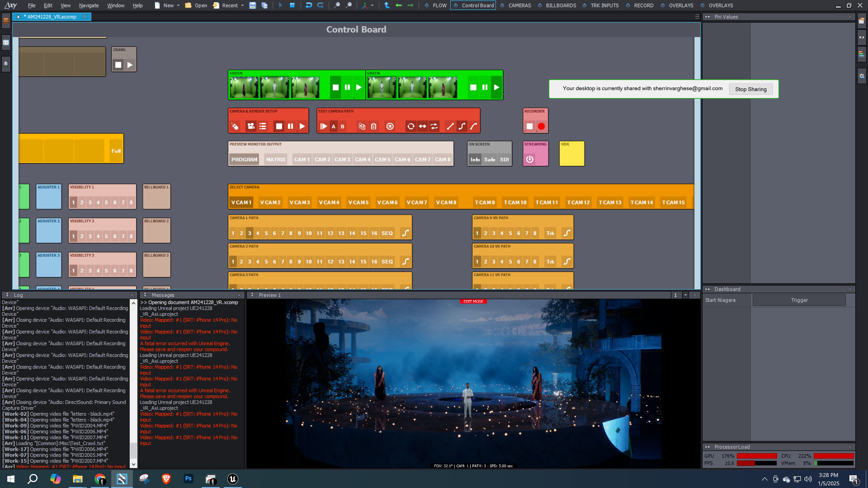Image resolution: width=868 pixels, height=488 pixels.
Task: Click the FLOW button in toolbar
Action: 439,5
